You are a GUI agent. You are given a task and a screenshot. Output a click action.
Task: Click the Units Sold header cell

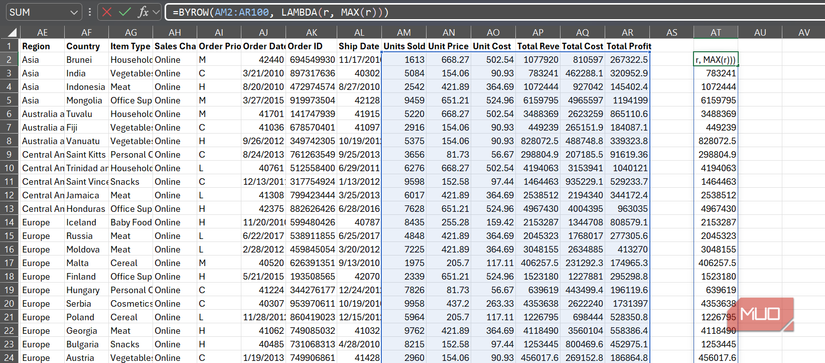click(404, 46)
